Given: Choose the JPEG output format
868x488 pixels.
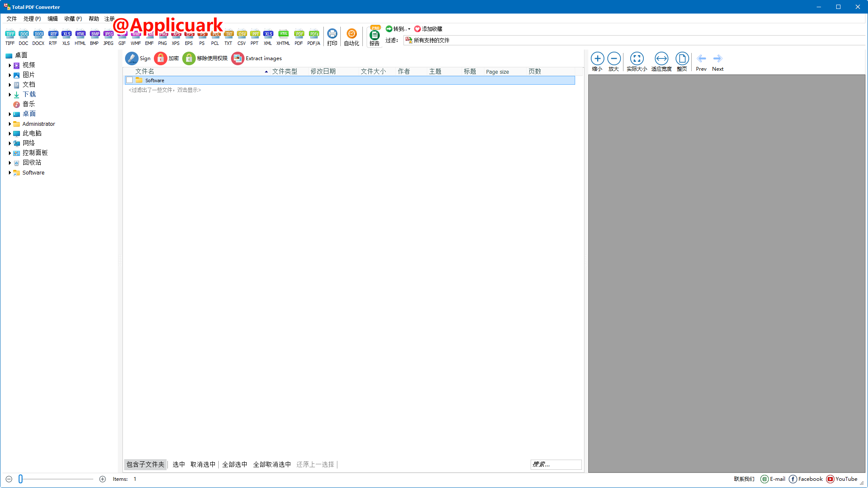Looking at the screenshot, I should (x=108, y=36).
